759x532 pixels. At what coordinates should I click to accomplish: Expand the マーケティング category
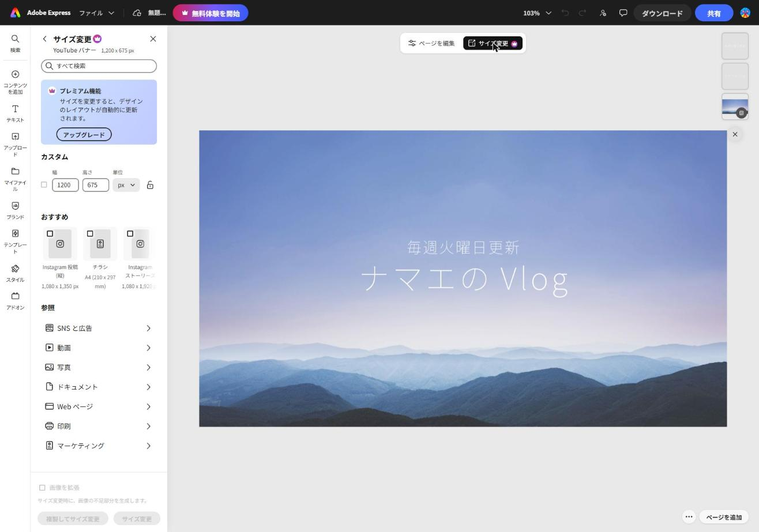click(x=99, y=446)
